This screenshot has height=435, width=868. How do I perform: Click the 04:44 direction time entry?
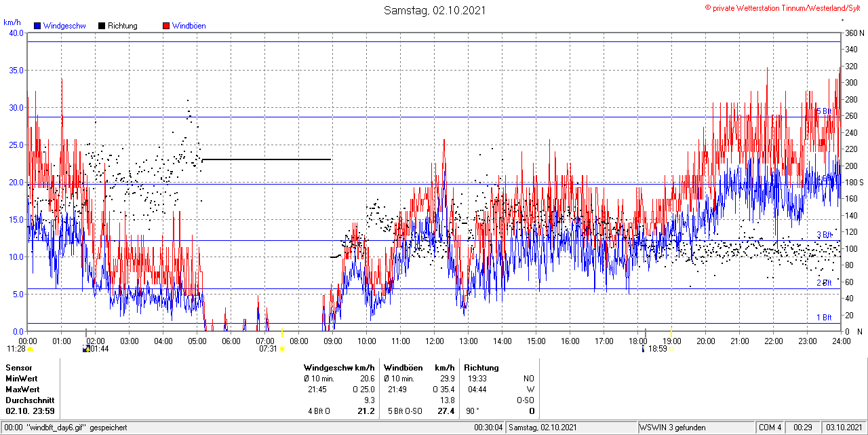coord(477,390)
